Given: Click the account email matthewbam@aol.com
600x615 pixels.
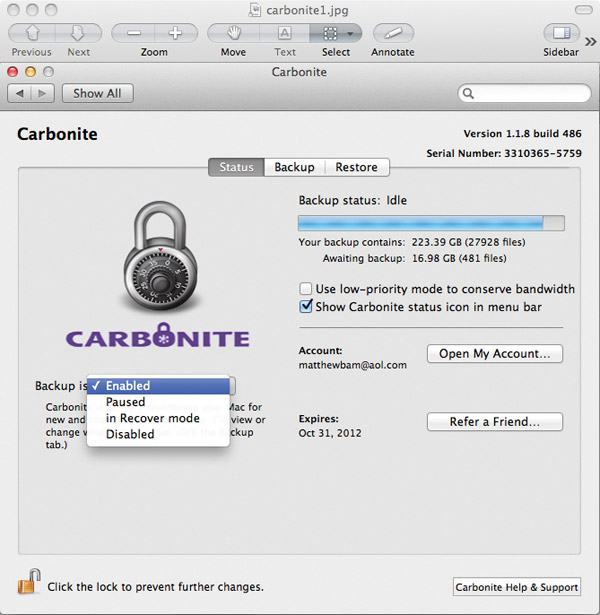Looking at the screenshot, I should [352, 365].
